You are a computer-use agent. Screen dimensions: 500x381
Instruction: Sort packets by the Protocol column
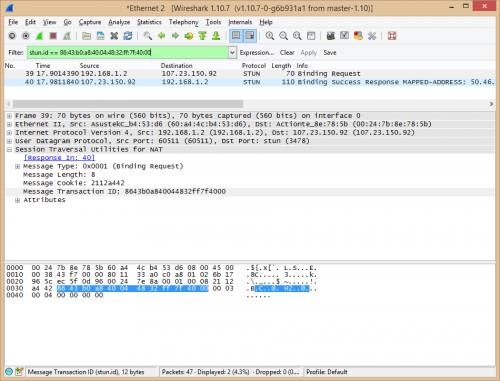[x=254, y=66]
